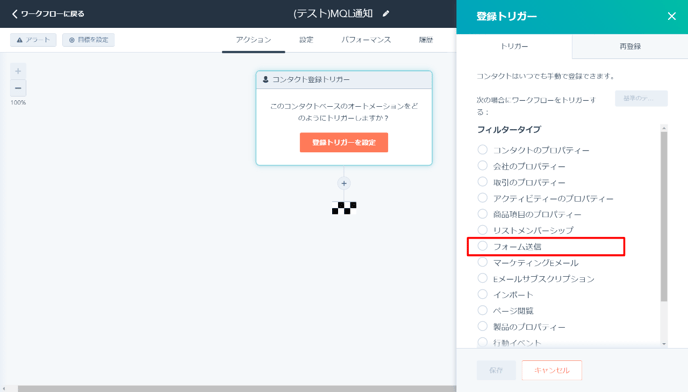
Task: Open the パフォーマンス tab
Action: (x=366, y=40)
